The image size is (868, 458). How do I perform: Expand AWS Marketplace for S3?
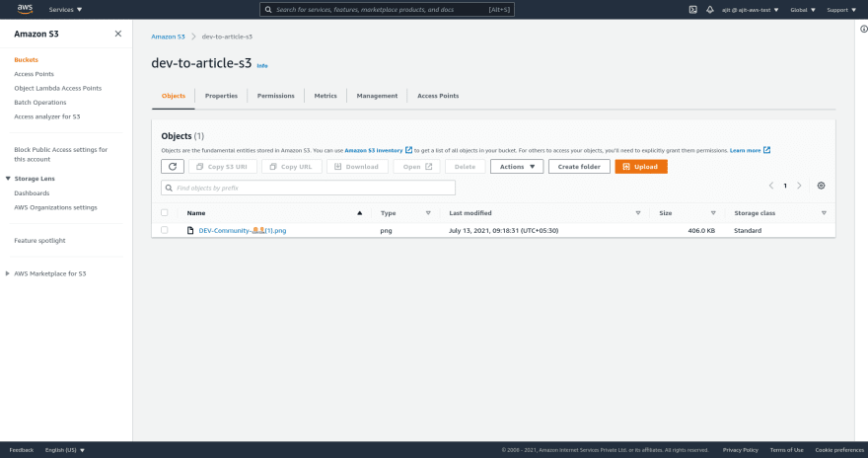click(x=8, y=273)
